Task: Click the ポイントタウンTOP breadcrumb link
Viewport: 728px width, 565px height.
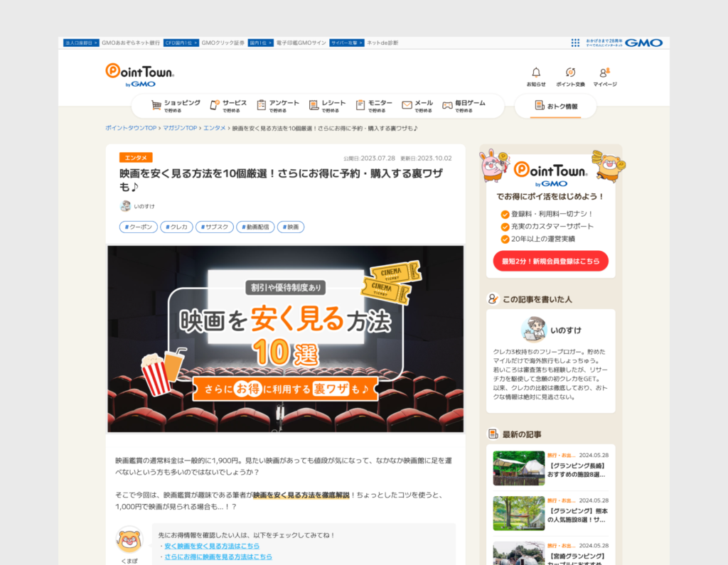Action: pyautogui.click(x=131, y=128)
